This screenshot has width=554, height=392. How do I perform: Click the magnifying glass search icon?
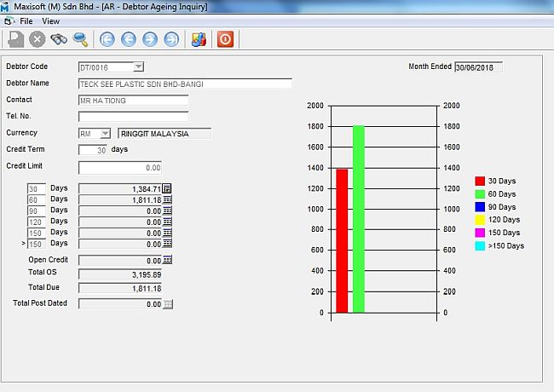80,38
